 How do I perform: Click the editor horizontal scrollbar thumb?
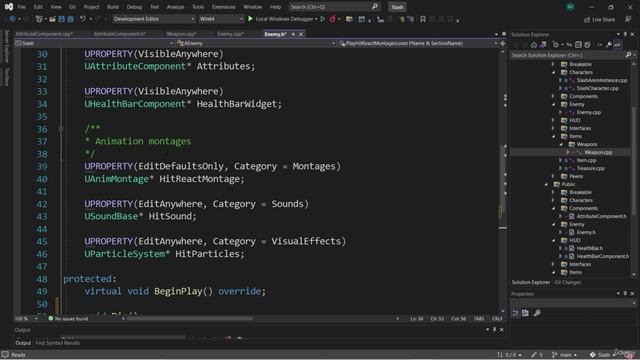[x=190, y=318]
